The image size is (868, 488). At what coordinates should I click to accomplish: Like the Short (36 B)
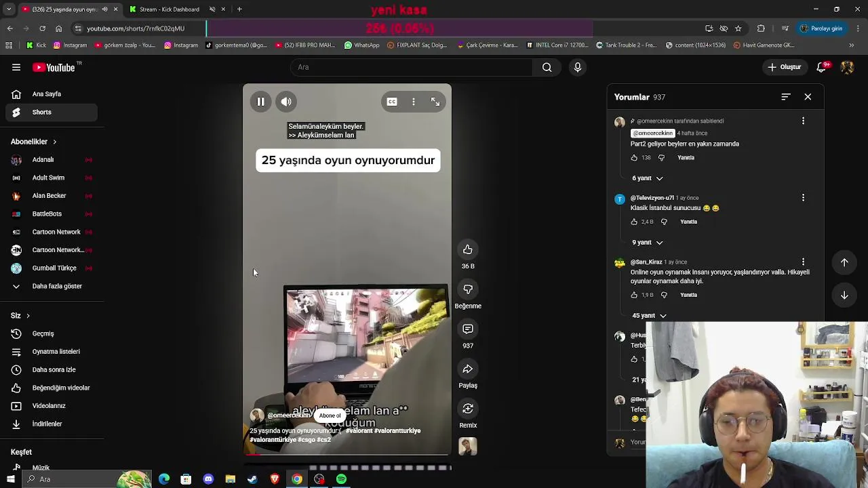(x=468, y=250)
